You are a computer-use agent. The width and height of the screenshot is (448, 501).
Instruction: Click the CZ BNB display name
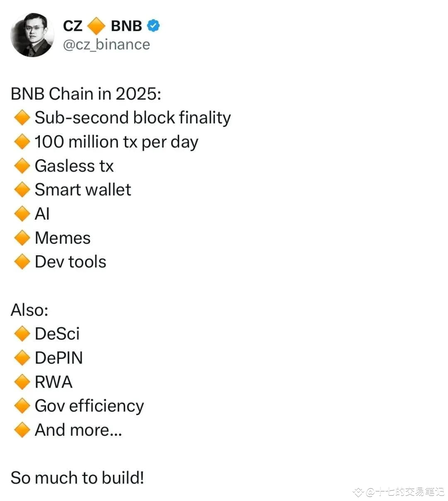111,26
